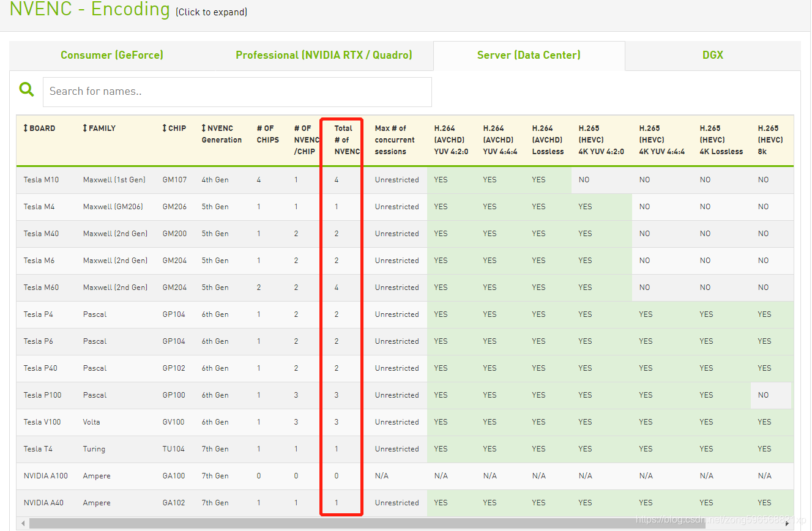Viewport: 812px width, 531px height.
Task: Click the # OF CHIPS column header
Action: tap(268, 134)
